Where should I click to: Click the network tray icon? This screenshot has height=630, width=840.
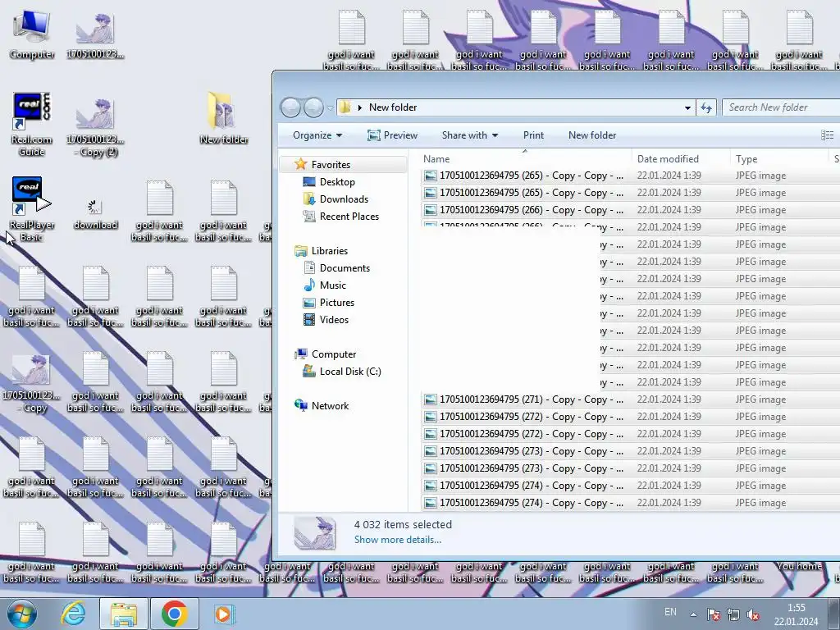tap(733, 614)
